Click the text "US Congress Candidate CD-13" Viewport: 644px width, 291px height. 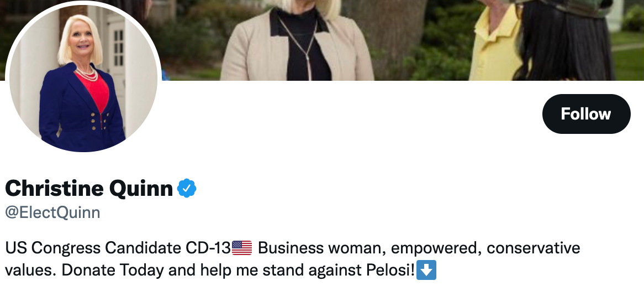(x=118, y=248)
